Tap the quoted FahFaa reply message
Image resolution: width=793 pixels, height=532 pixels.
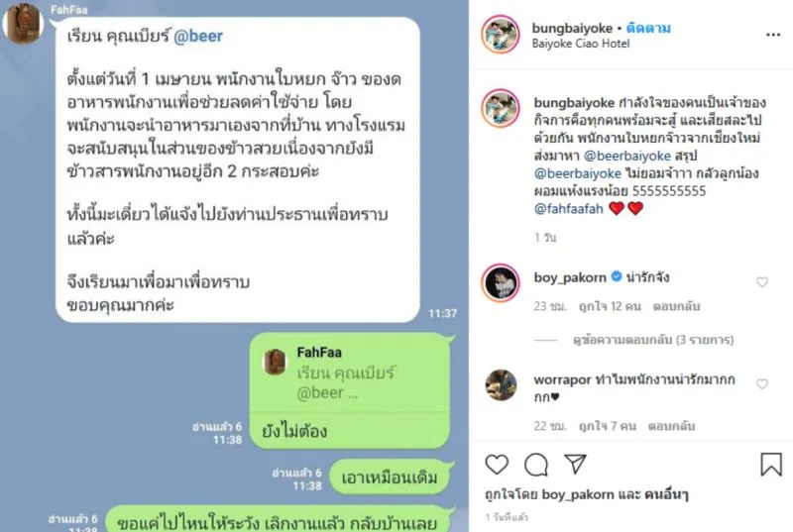(350, 372)
